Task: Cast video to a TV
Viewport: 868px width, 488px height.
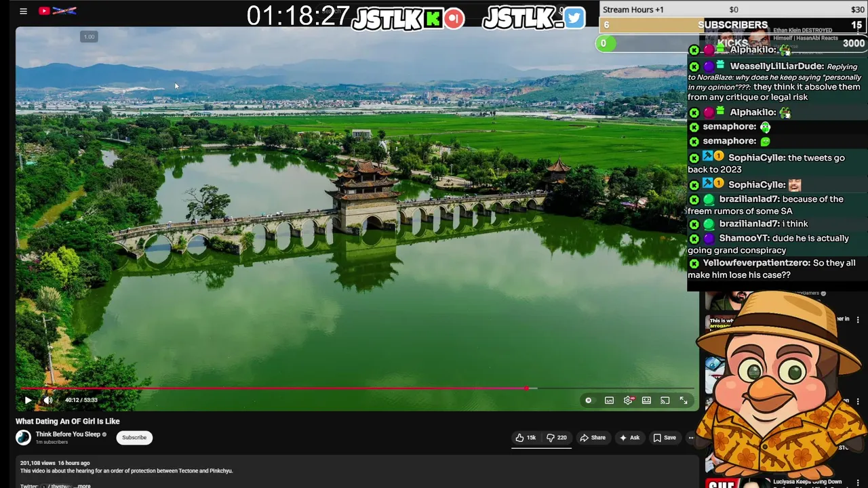Action: tap(665, 401)
